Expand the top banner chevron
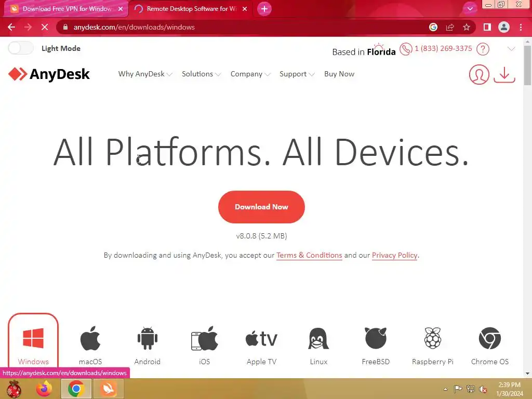This screenshot has width=532, height=399. [511, 49]
